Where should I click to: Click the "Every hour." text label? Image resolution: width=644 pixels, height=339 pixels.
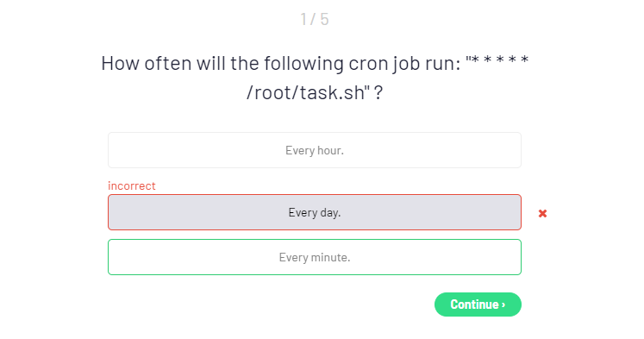point(315,150)
